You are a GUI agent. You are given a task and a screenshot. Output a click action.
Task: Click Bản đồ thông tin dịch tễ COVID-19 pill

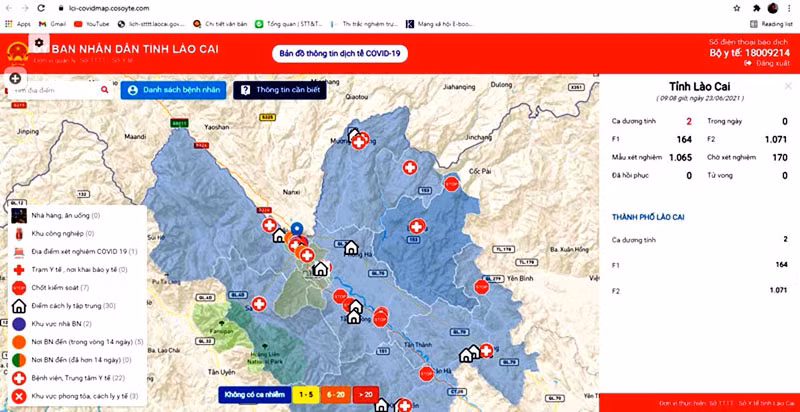pyautogui.click(x=340, y=53)
